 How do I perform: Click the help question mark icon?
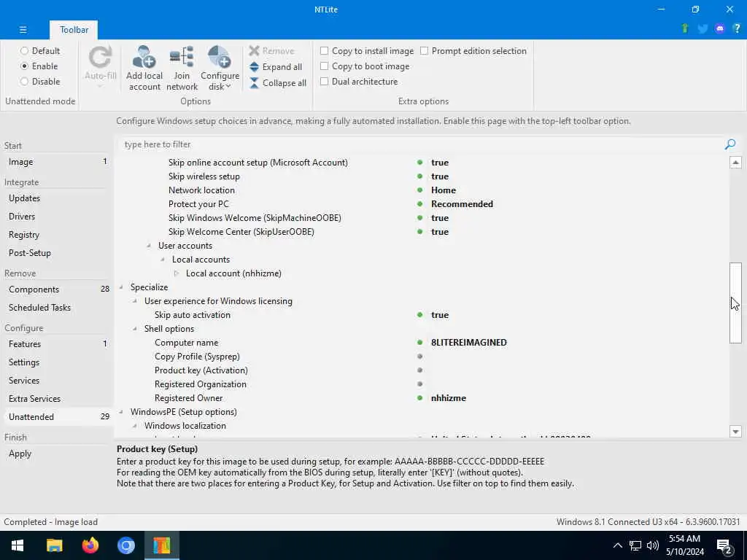point(737,29)
